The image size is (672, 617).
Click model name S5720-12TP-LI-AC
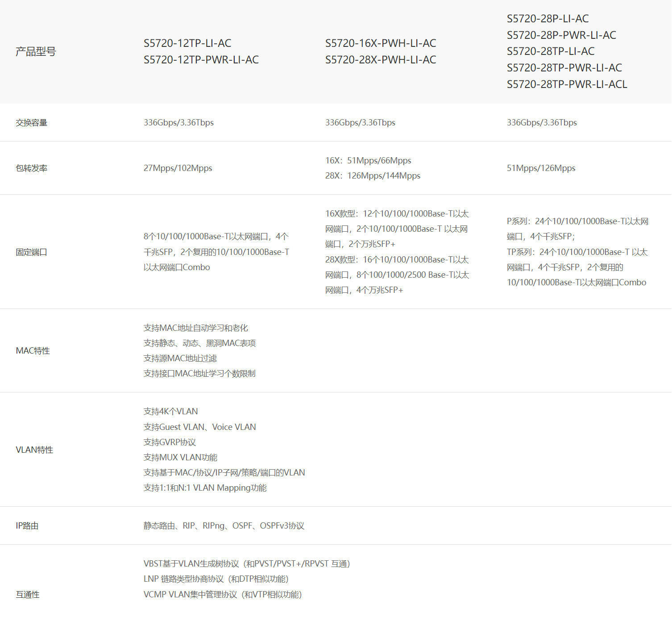(x=187, y=43)
